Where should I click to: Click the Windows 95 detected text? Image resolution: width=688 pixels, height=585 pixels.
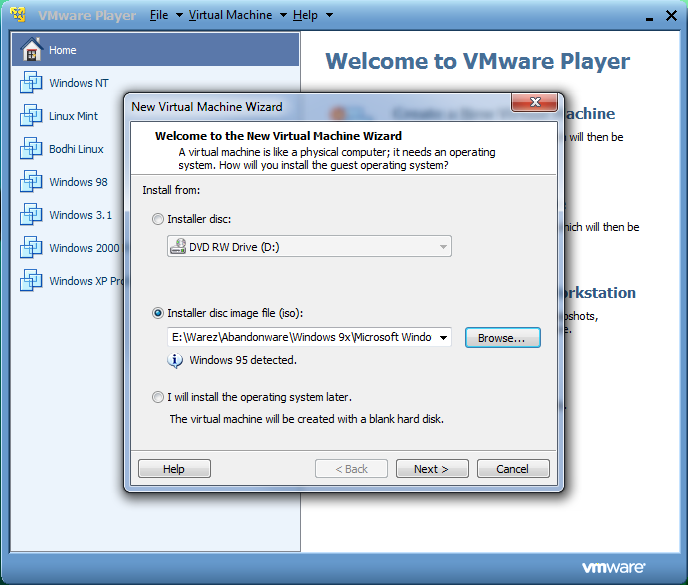243,360
